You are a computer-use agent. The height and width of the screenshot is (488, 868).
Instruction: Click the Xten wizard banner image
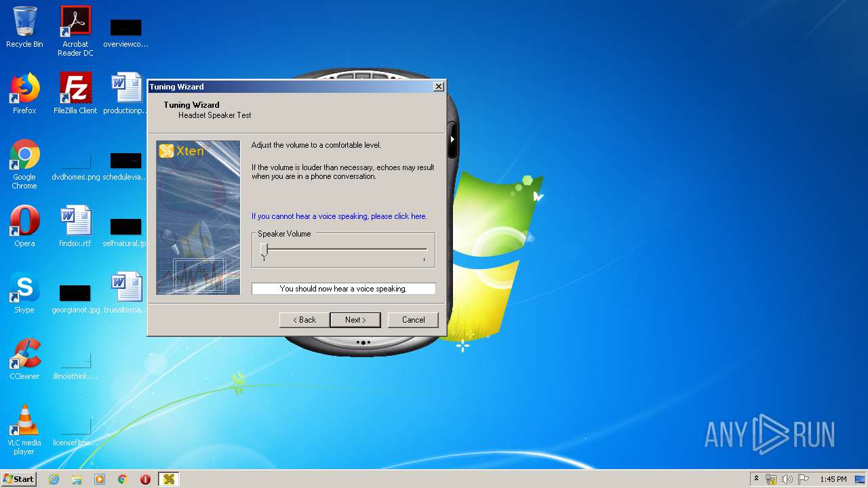198,218
